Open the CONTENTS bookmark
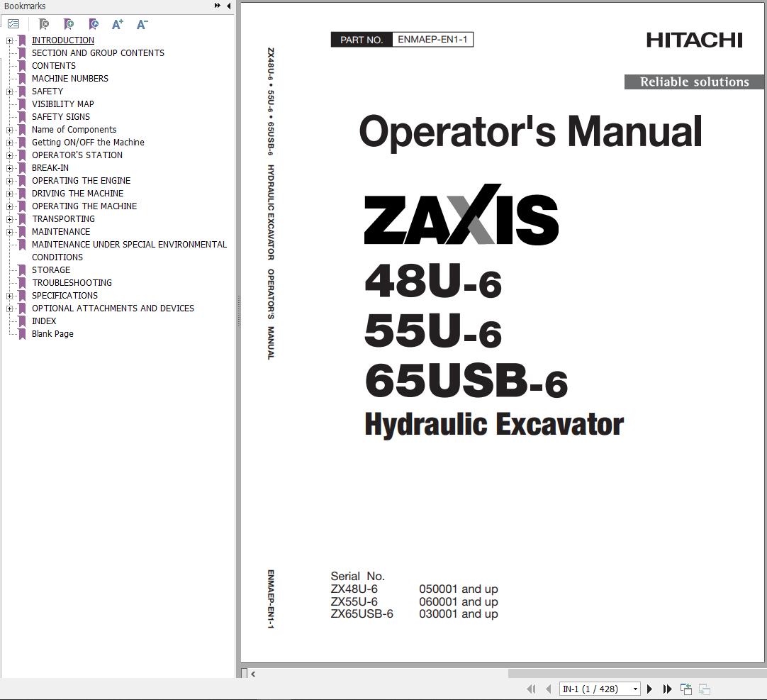The height and width of the screenshot is (700, 767). coord(54,65)
